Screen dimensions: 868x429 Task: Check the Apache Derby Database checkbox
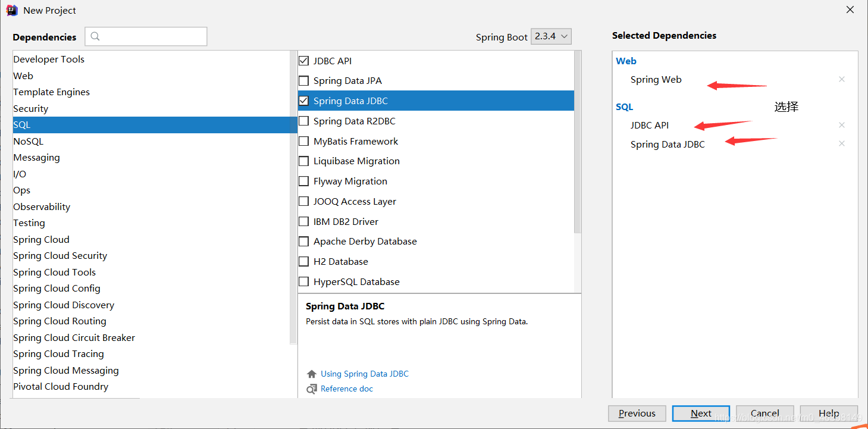click(304, 242)
